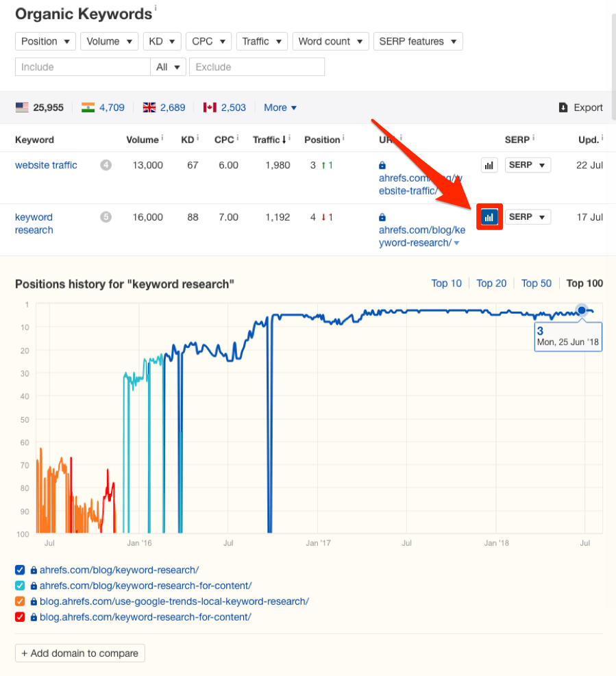The width and height of the screenshot is (616, 676).
Task: Select the Canada flag results
Action: point(224,108)
